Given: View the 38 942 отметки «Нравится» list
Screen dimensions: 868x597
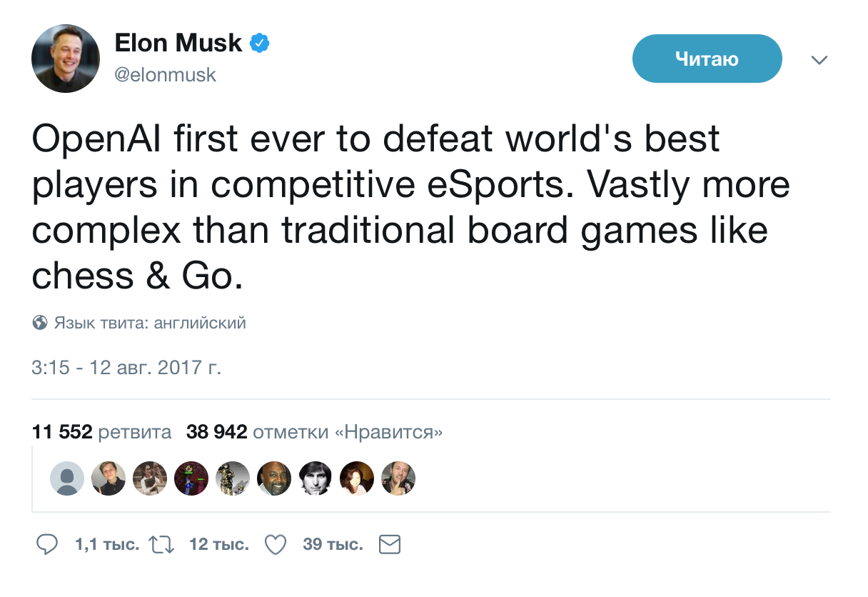Looking at the screenshot, I should coord(314,432).
